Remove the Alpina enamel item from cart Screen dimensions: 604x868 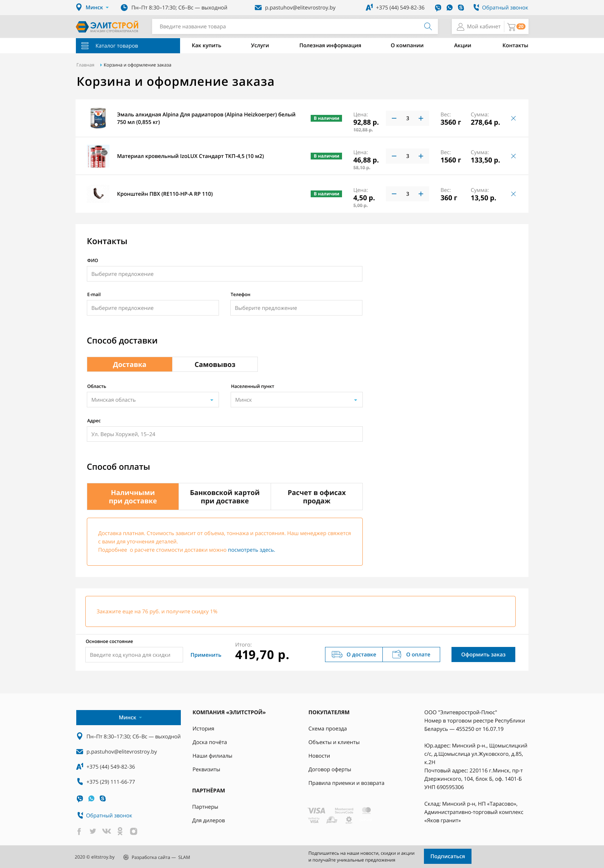click(x=513, y=118)
